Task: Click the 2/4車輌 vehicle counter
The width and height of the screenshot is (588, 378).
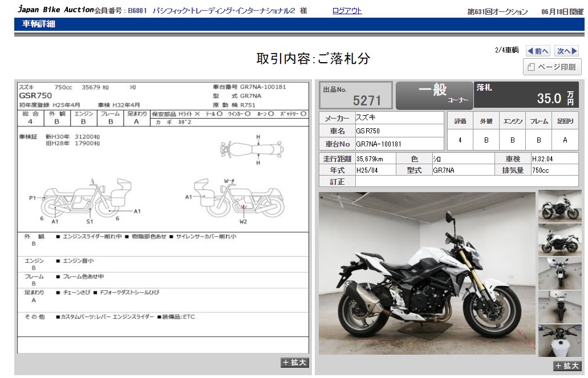Action: [x=507, y=50]
